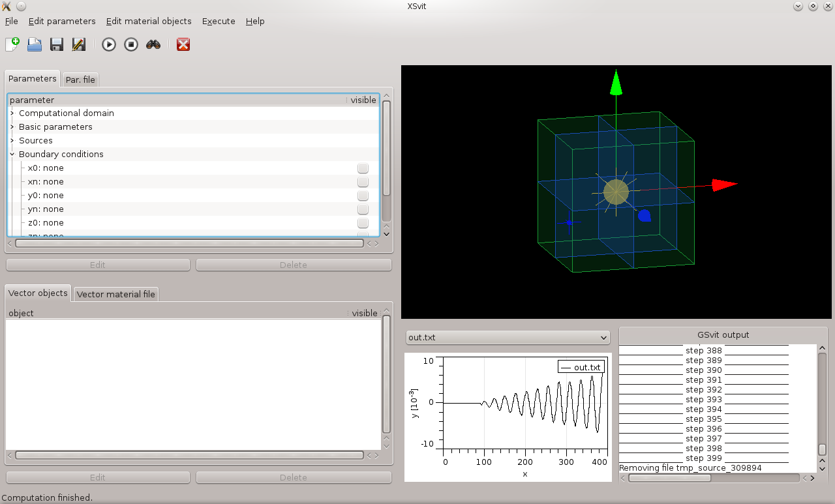The height and width of the screenshot is (504, 835).
Task: Stop the computation with stop button
Action: pyautogui.click(x=131, y=44)
